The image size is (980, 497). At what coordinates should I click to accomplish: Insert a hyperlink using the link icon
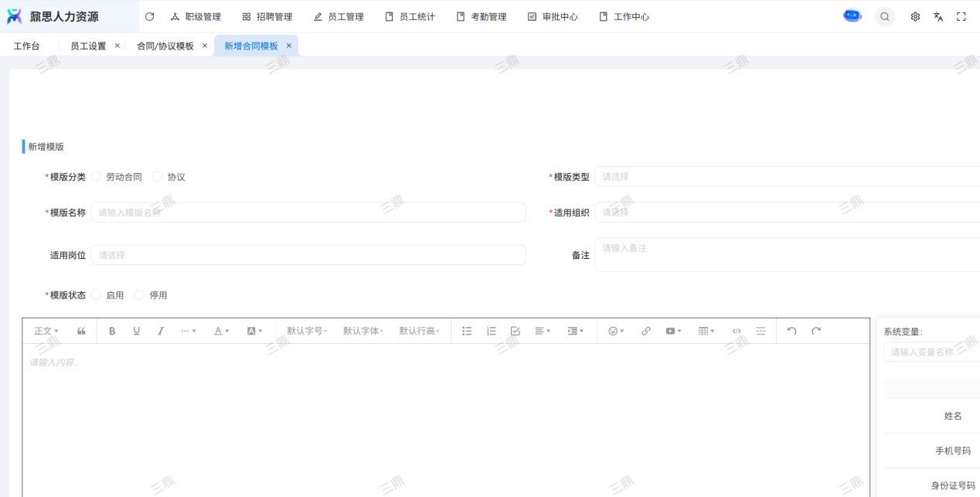[646, 331]
